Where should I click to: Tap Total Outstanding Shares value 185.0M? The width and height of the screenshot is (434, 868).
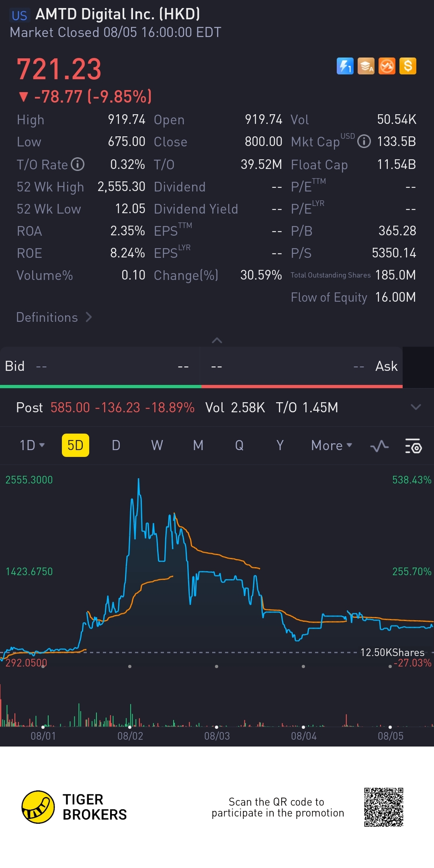(x=395, y=275)
